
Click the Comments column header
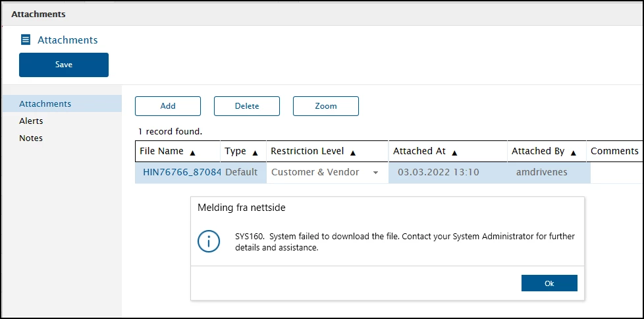click(614, 151)
